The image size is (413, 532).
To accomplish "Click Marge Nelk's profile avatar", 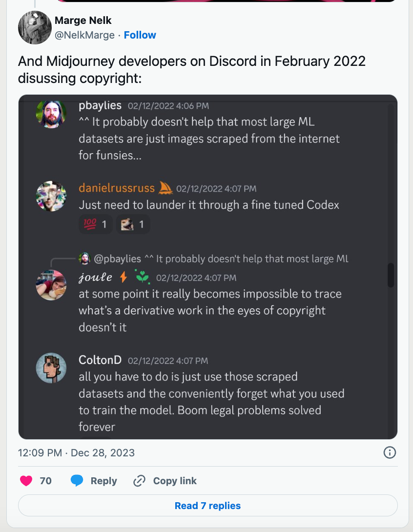I will coord(35,27).
